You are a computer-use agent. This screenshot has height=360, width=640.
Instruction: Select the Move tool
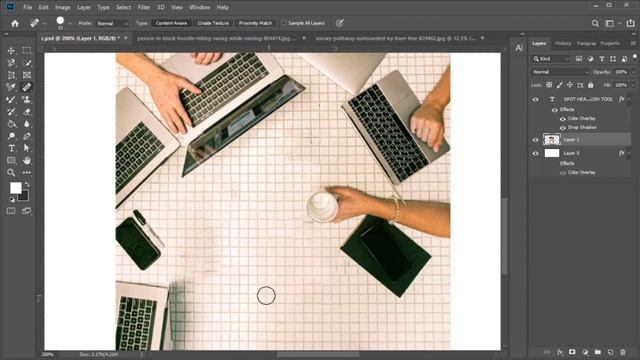11,51
